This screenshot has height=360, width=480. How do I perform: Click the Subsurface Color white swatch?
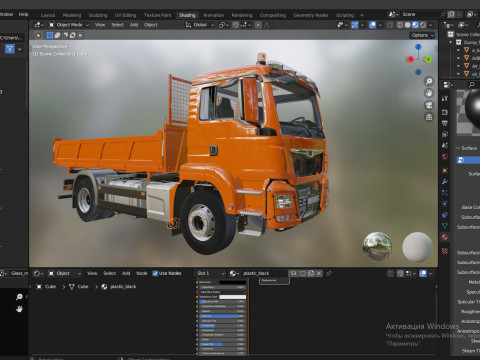[x=232, y=297]
